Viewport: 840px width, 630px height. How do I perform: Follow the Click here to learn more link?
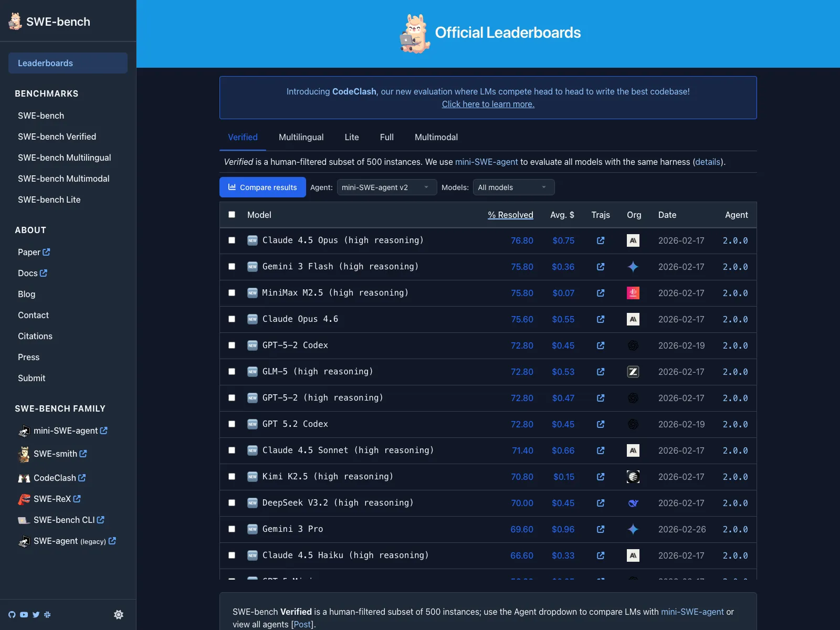(x=488, y=104)
